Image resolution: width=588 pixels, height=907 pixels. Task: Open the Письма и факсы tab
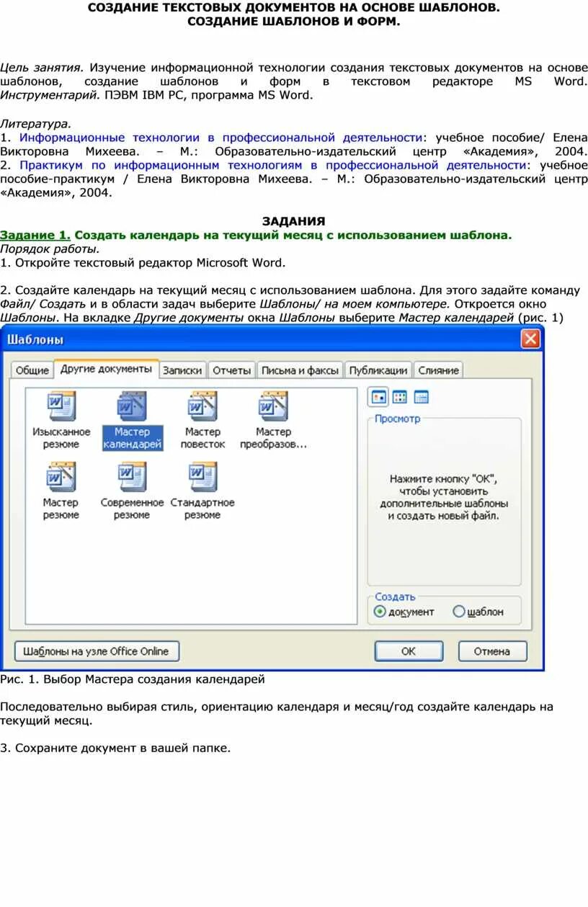[x=300, y=370]
